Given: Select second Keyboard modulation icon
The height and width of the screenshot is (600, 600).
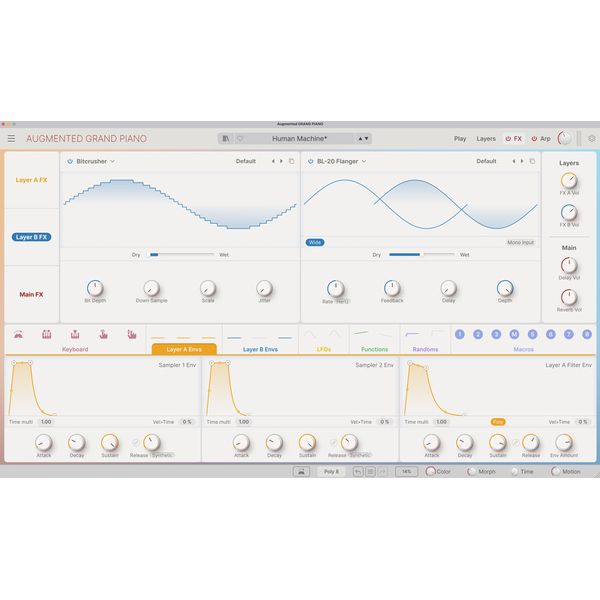Looking at the screenshot, I should [x=47, y=334].
